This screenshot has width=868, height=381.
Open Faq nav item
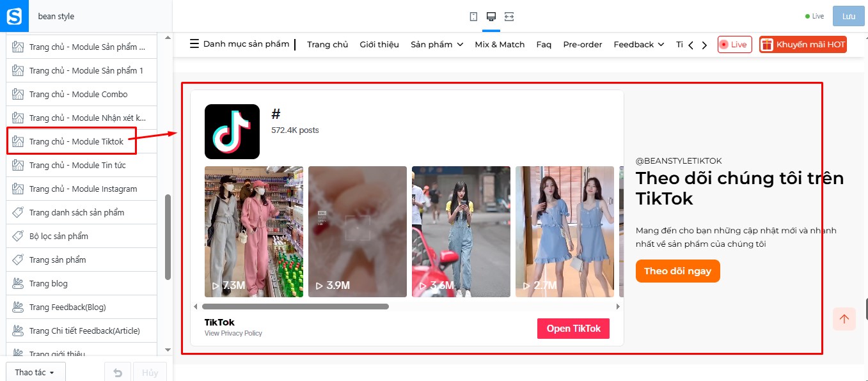(544, 45)
